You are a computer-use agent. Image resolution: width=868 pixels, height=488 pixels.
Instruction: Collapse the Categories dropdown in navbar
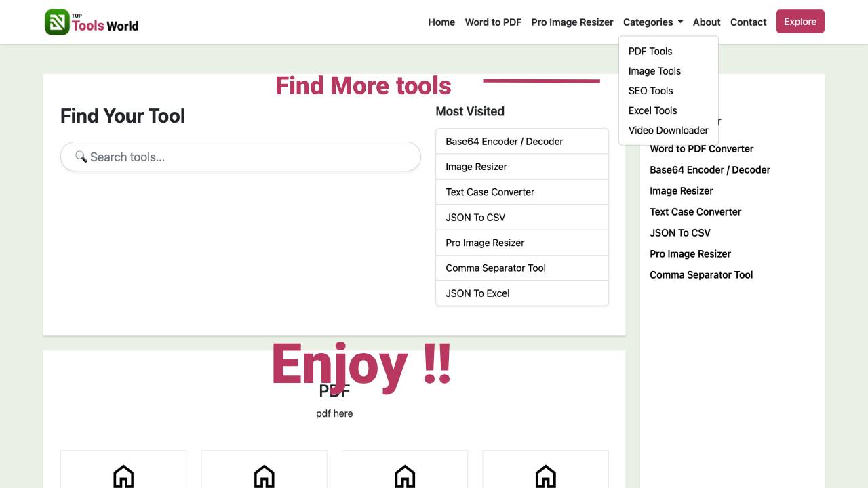tap(652, 22)
